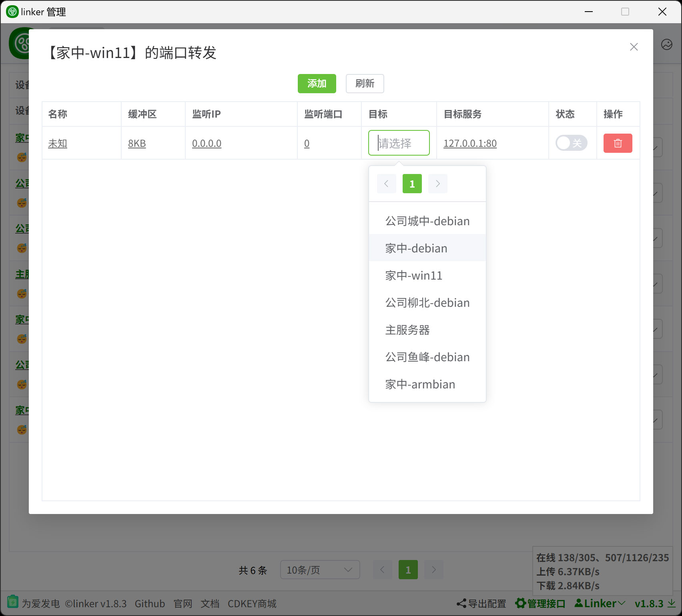
Task: Open the target selection dropdown field
Action: [399, 143]
